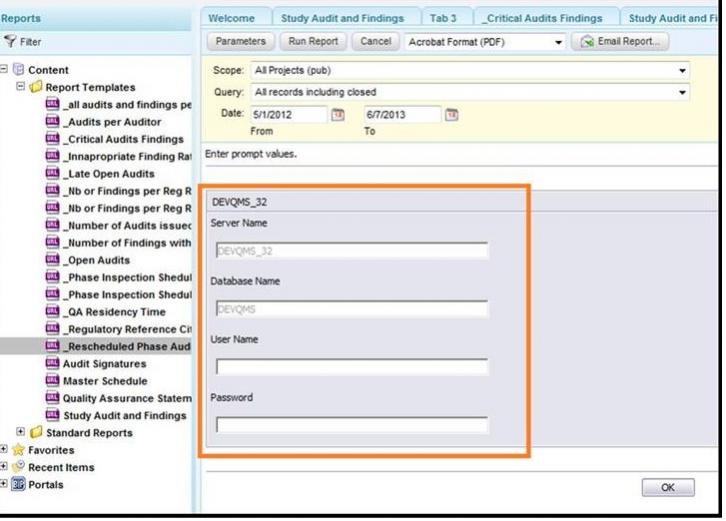Image resolution: width=726 pixels, height=521 pixels.
Task: Click the Master Schedule report icon
Action: [x=52, y=380]
